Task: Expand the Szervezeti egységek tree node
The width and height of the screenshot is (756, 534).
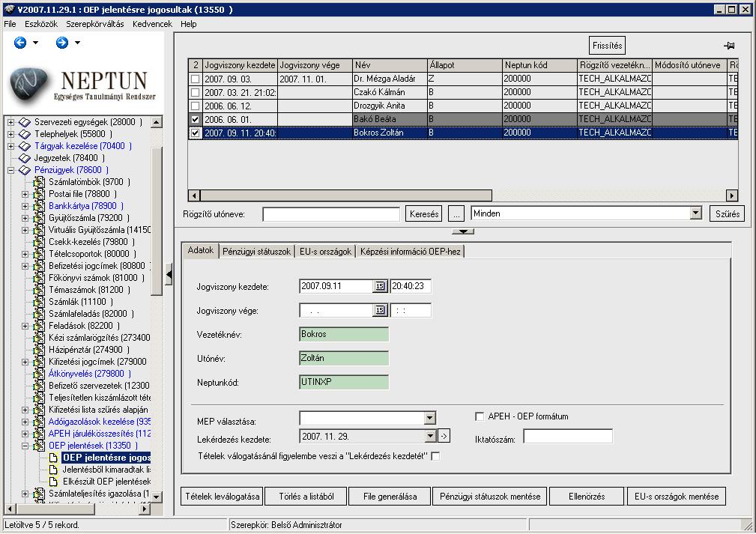Action: [10, 122]
